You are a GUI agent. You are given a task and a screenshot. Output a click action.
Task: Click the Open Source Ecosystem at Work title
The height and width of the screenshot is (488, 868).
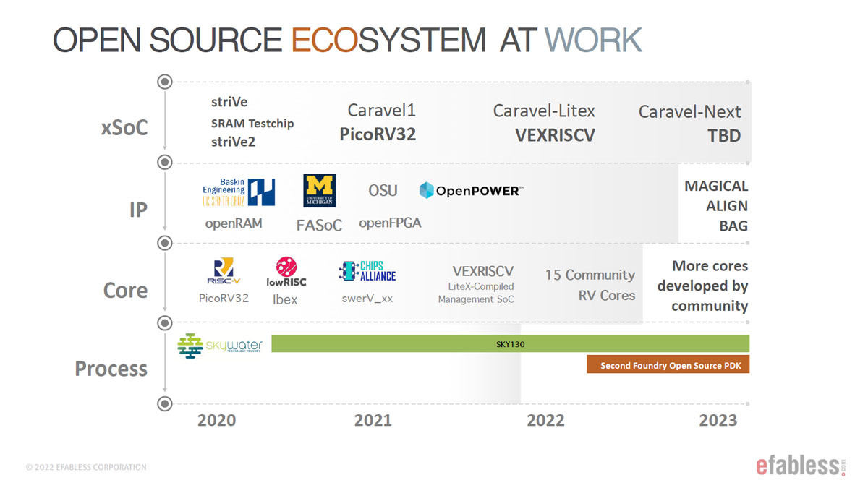coord(347,40)
